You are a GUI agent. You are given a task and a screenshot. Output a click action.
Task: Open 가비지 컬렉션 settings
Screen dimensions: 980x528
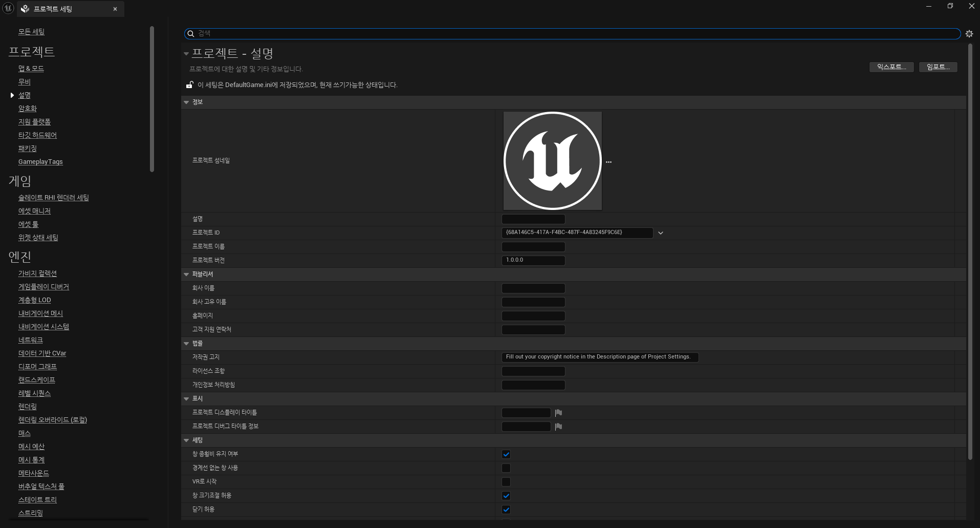click(38, 273)
